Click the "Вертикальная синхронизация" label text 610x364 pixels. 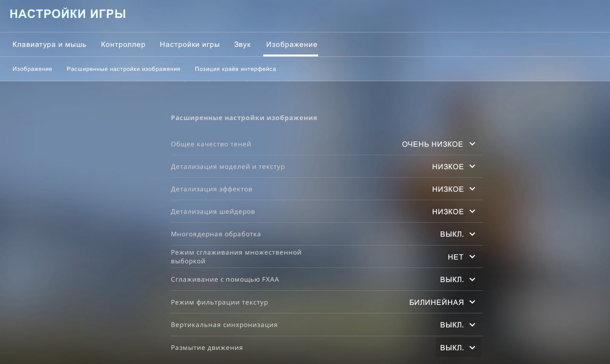[x=224, y=325]
